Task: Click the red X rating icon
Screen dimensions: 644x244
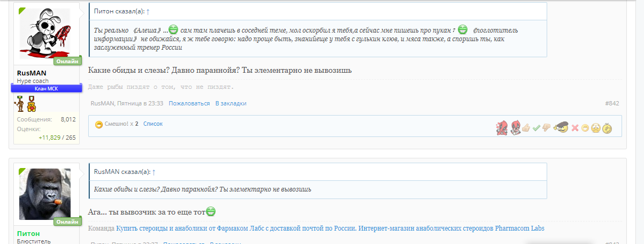Action: [575, 128]
